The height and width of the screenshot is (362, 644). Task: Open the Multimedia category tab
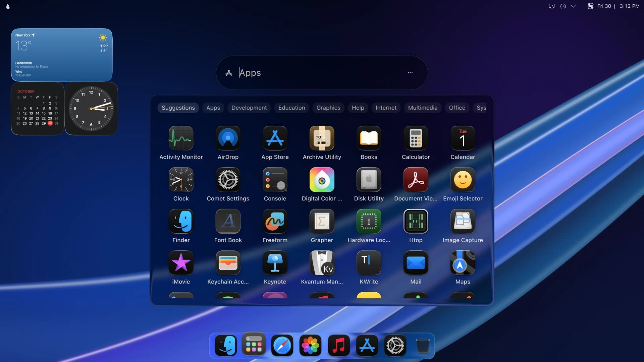click(423, 108)
